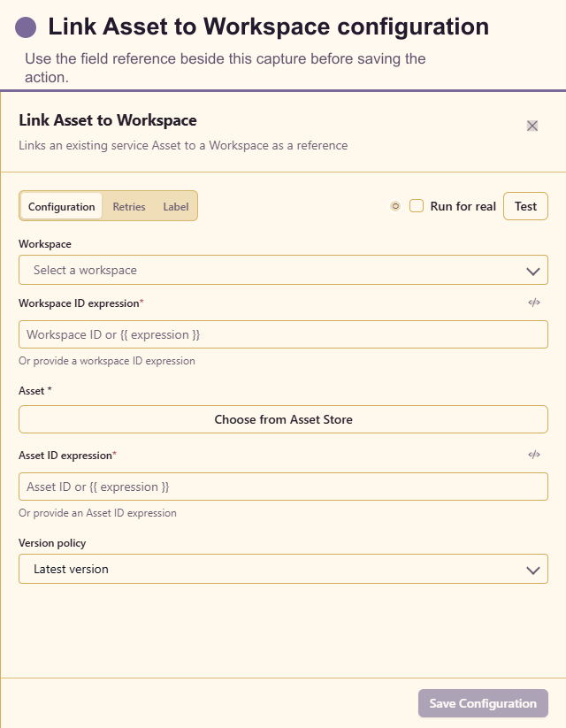Click Choose from Asset Store button

coord(283,419)
